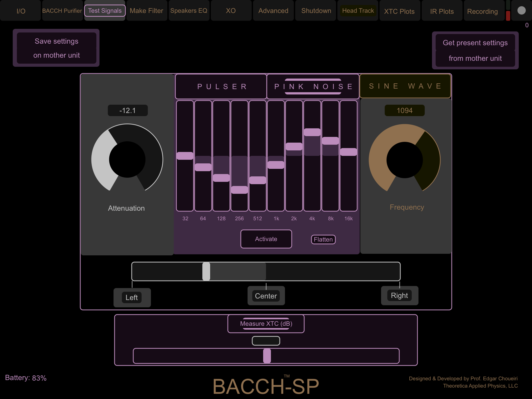Viewport: 532px width, 399px height.
Task: Open the Shutdown tab
Action: point(316,11)
